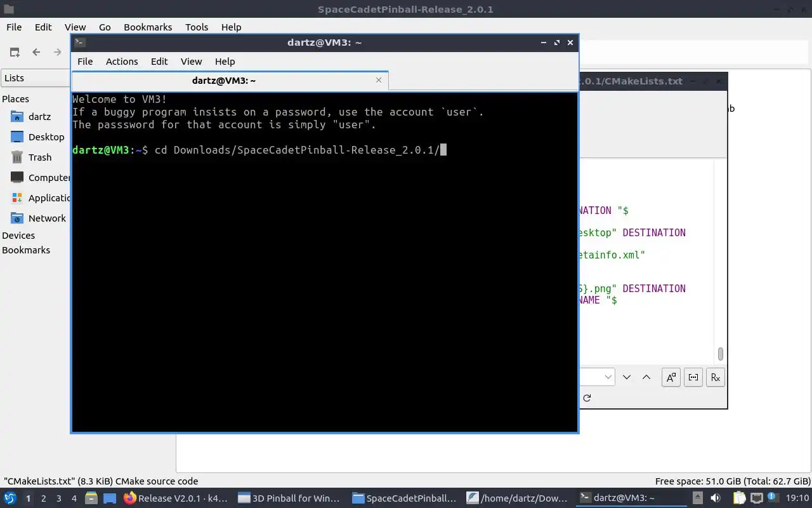Toggle match case in editor search bar
812x508 pixels.
tap(671, 377)
